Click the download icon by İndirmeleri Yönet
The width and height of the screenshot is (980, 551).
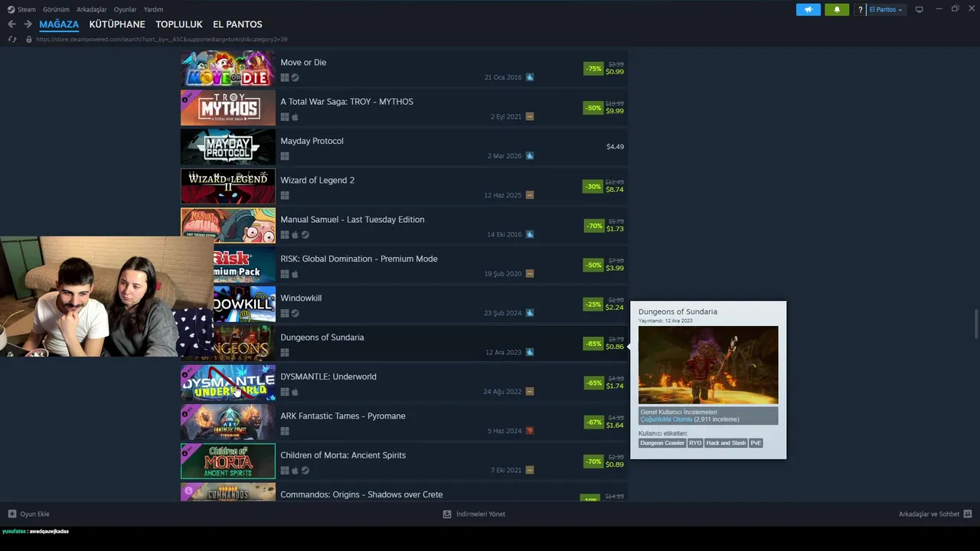click(447, 514)
